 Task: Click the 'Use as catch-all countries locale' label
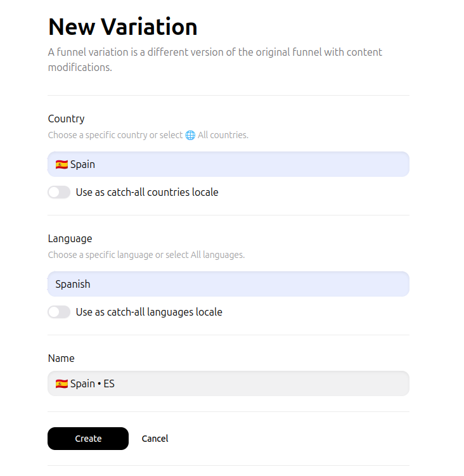pos(147,192)
